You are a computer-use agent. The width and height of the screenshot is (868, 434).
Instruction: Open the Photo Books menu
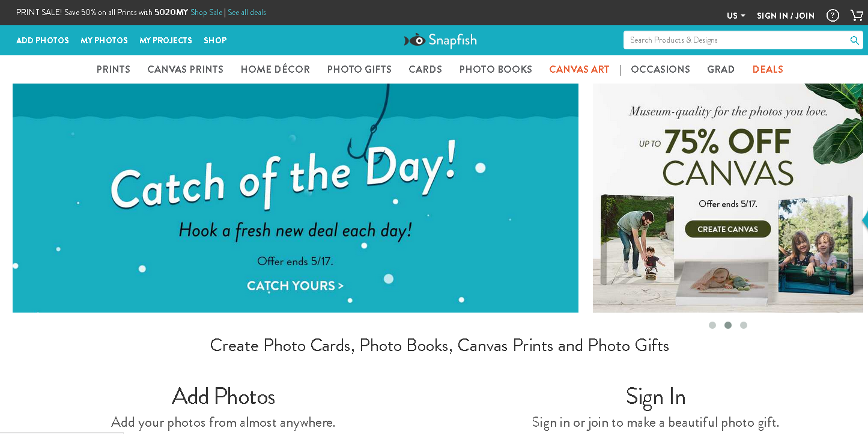pyautogui.click(x=496, y=69)
